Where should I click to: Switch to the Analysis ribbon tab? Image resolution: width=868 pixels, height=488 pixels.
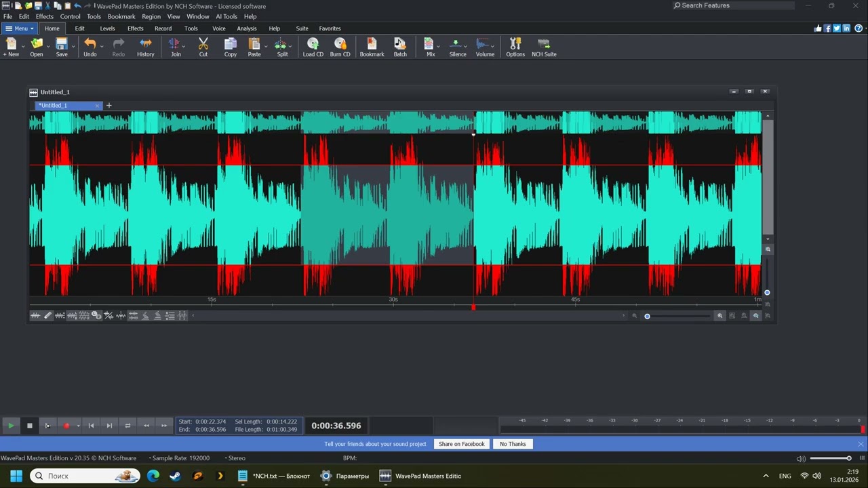point(247,28)
